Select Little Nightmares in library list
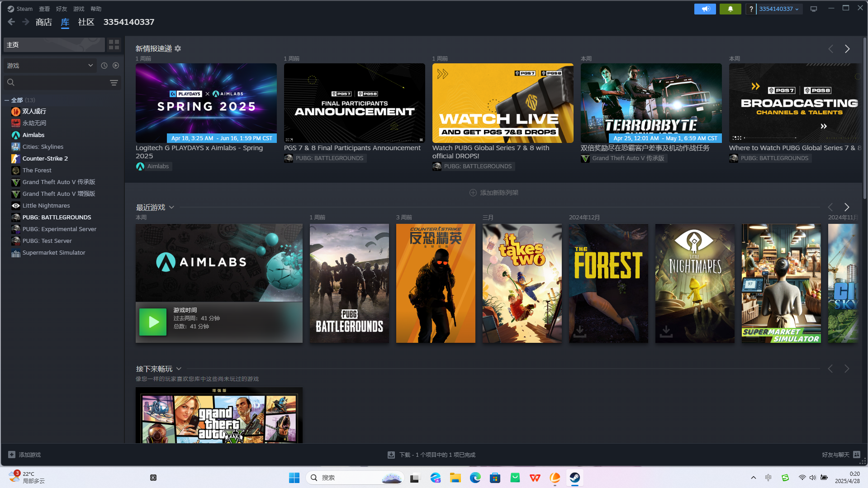Screen dimensions: 868x488 46,205
